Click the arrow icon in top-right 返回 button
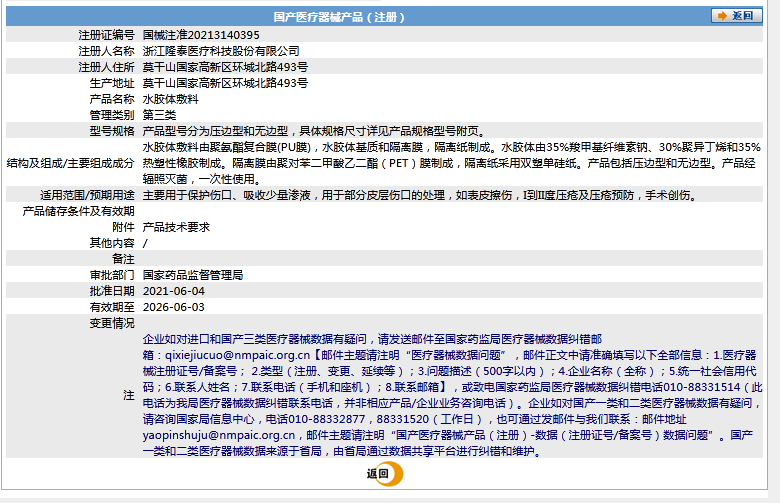This screenshot has height=503, width=780. coord(721,16)
